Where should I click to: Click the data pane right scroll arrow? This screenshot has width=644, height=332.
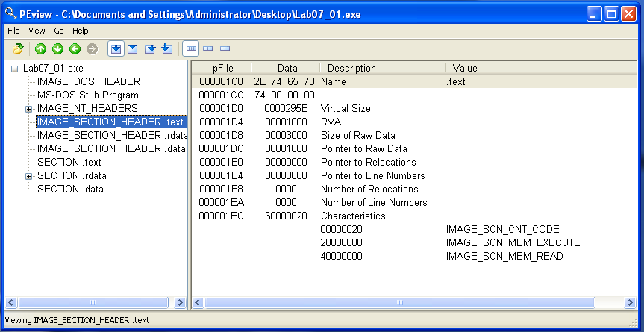point(630,303)
